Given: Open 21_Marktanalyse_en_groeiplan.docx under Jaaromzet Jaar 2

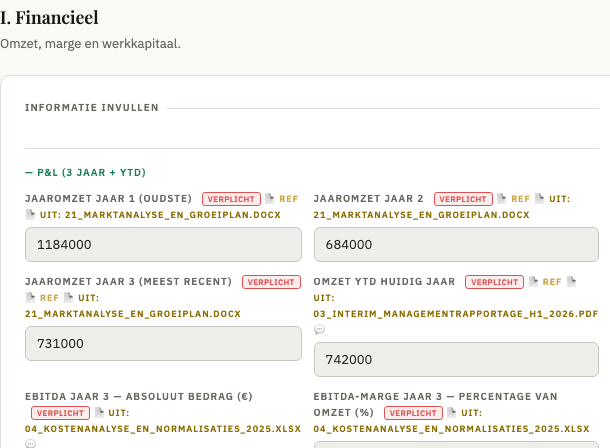Looking at the screenshot, I should [421, 215].
